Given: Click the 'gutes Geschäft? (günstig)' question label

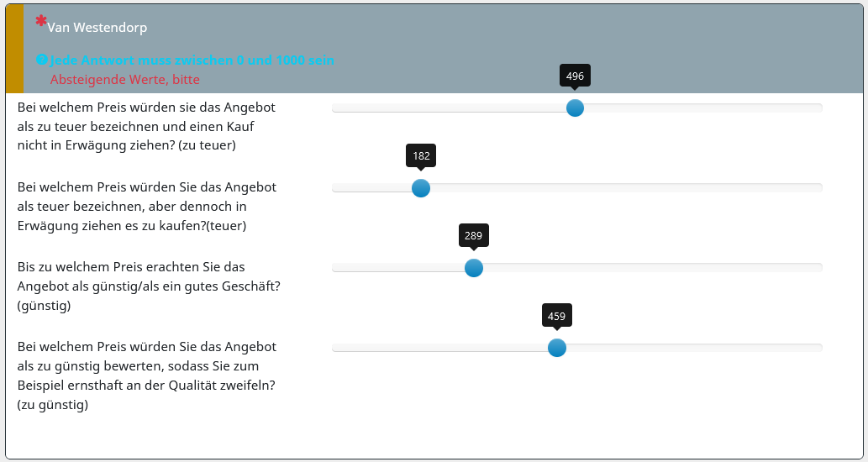Looking at the screenshot, I should tap(148, 286).
